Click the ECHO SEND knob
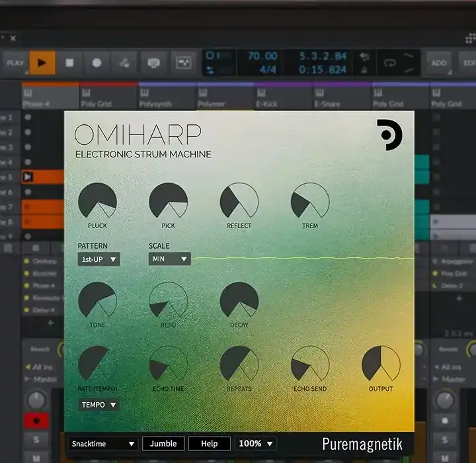 [310, 364]
